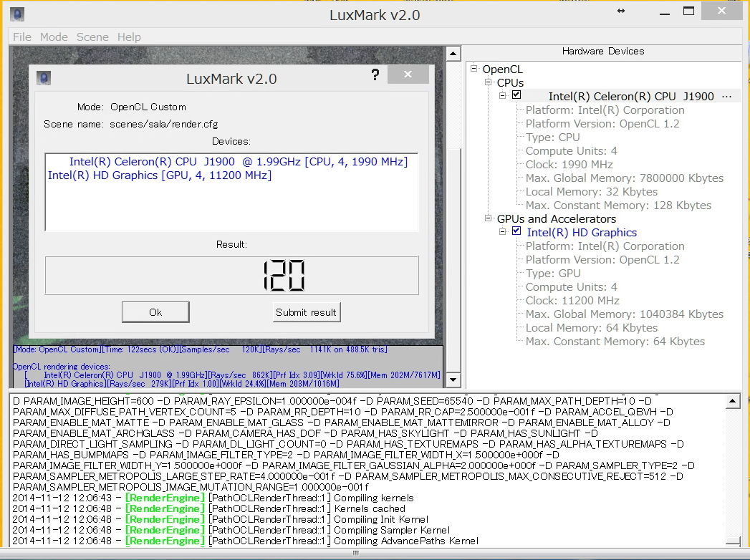Screen dimensions: 750x560
Task: Collapse the OpenCL tree node
Action: coord(474,69)
